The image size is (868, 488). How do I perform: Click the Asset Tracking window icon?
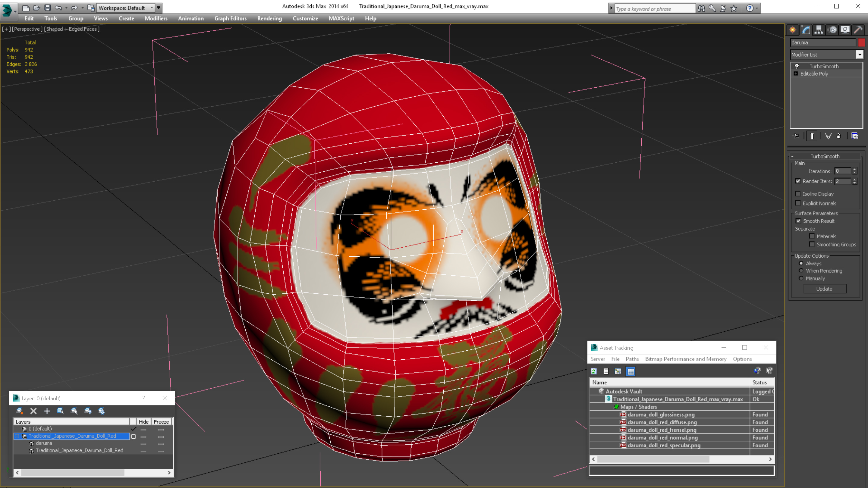[594, 347]
